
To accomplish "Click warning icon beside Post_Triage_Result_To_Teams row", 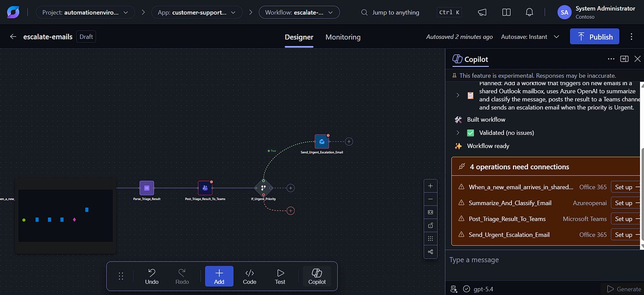I will [461, 219].
